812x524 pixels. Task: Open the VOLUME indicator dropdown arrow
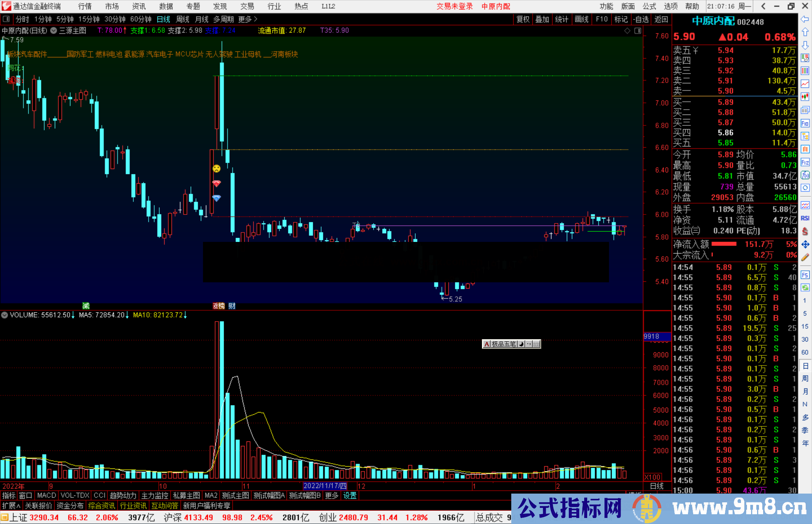pyautogui.click(x=5, y=315)
